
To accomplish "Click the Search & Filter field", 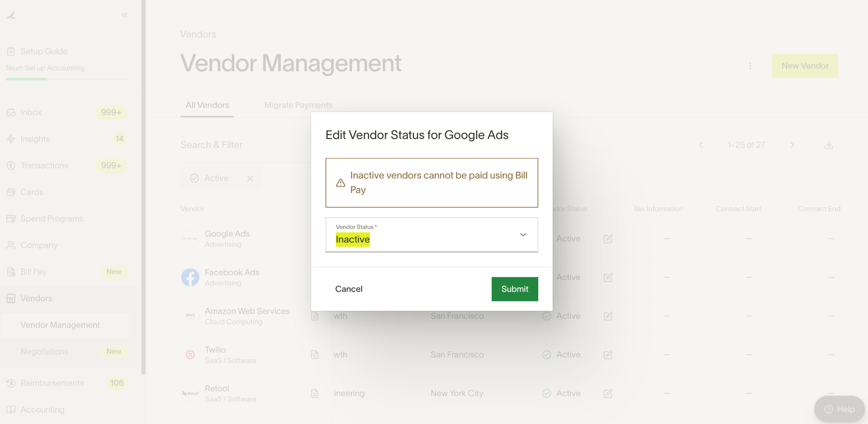I will (x=245, y=145).
